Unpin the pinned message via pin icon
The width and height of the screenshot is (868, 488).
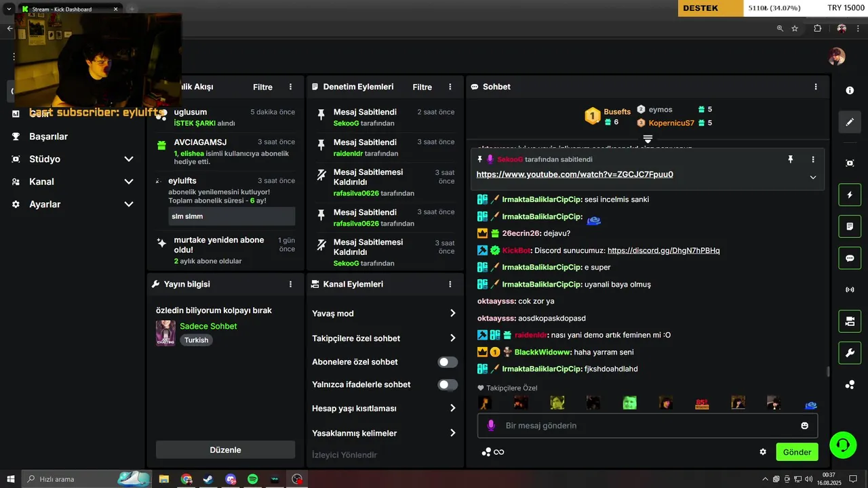pyautogui.click(x=790, y=159)
